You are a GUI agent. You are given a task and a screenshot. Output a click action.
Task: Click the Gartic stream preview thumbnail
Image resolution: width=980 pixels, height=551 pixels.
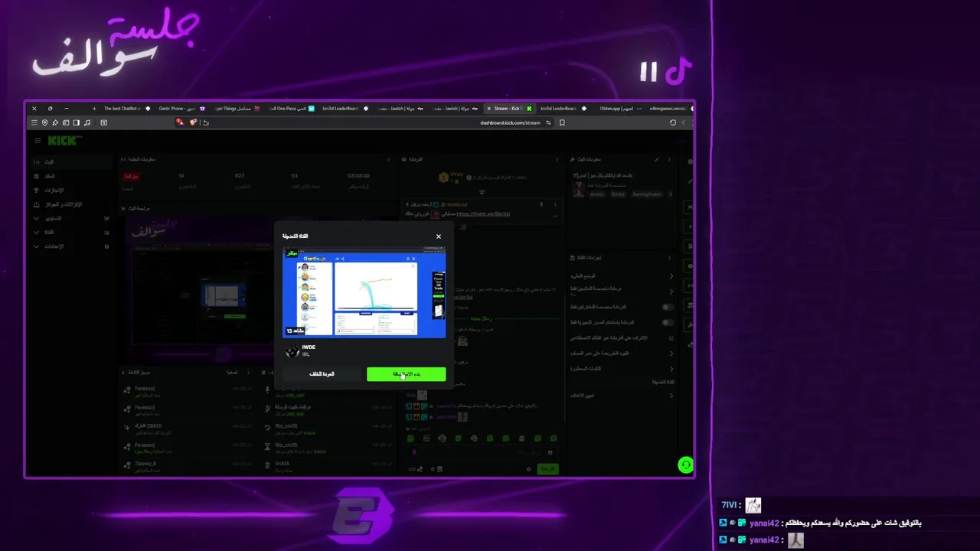tap(364, 292)
